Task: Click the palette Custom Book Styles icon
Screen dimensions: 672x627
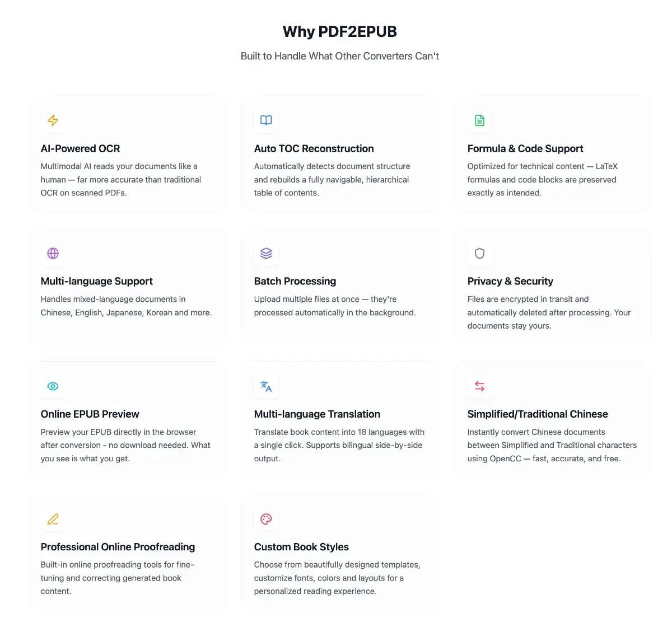Action: coord(267,519)
